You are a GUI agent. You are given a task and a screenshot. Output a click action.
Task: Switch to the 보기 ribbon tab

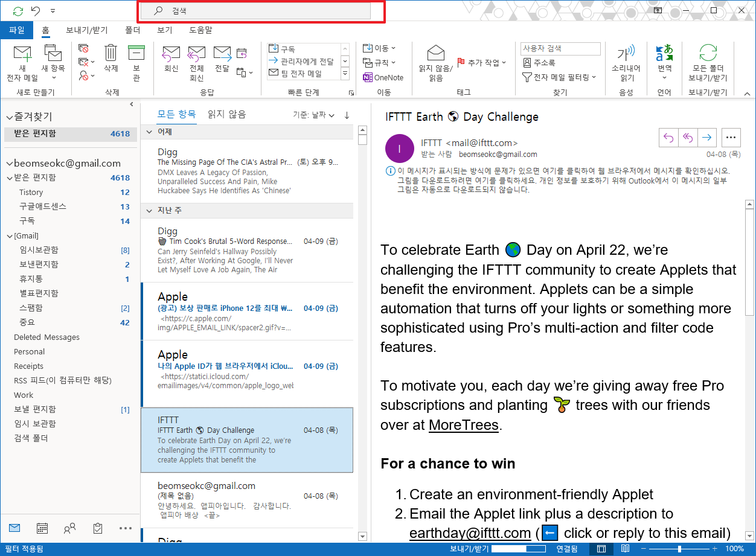coord(165,30)
